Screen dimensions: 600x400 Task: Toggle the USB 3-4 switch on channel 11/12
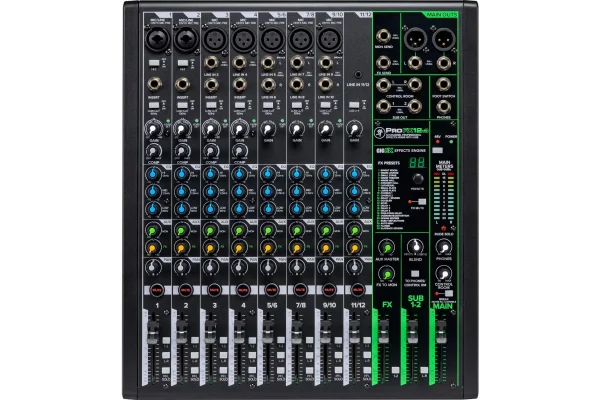(x=354, y=104)
